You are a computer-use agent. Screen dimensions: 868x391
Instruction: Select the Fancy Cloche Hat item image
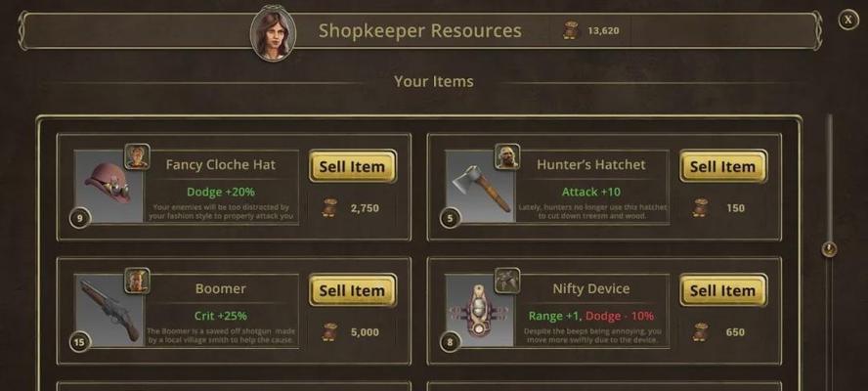tap(109, 187)
